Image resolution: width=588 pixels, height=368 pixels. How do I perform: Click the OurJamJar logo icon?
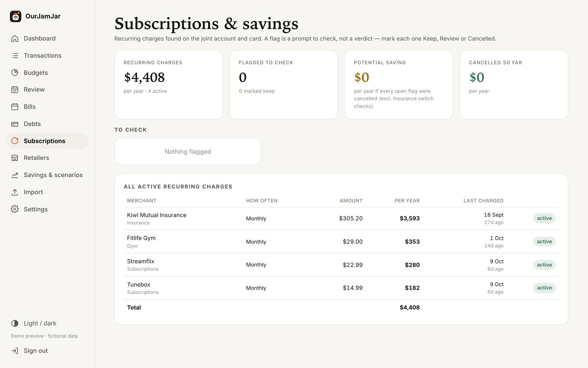(x=15, y=16)
